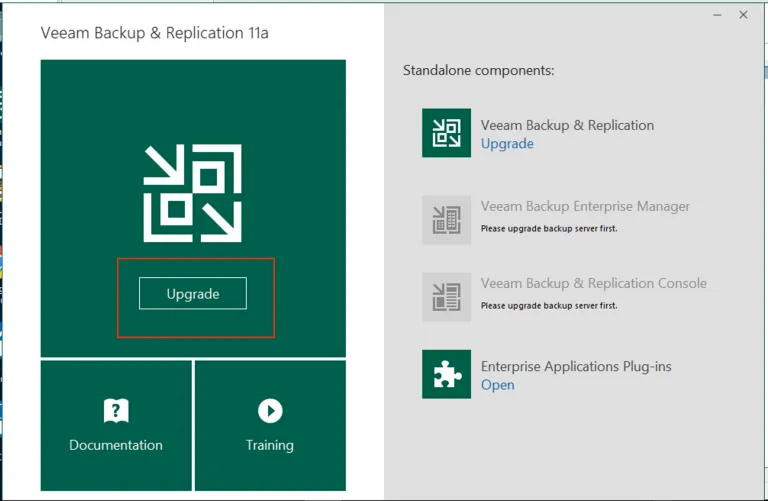Click the large Upgrade button
This screenshot has height=501, width=768.
192,293
